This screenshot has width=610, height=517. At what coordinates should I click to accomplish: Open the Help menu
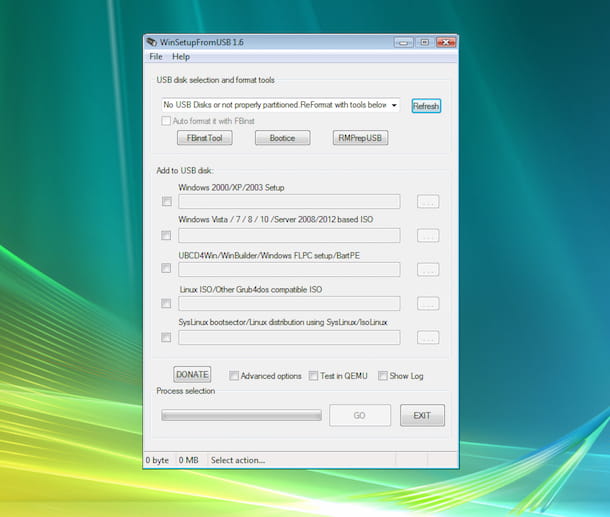point(181,57)
